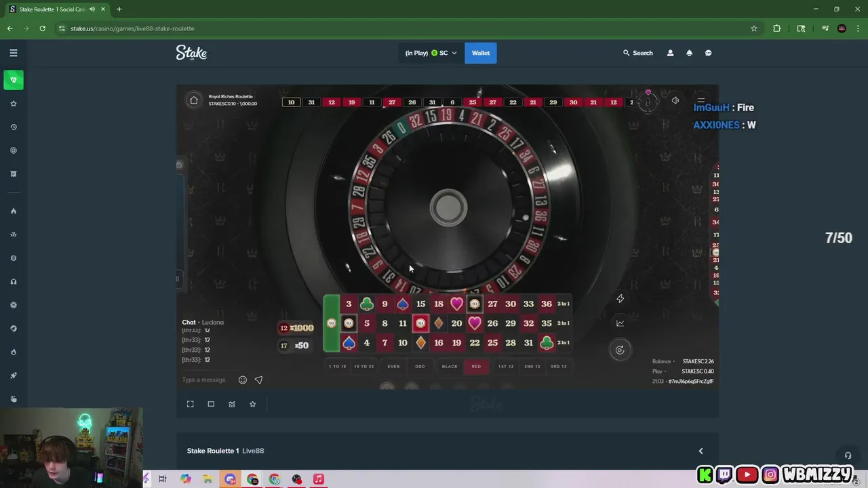Select the 19 TO 36 bet
This screenshot has width=868, height=488.
[364, 367]
